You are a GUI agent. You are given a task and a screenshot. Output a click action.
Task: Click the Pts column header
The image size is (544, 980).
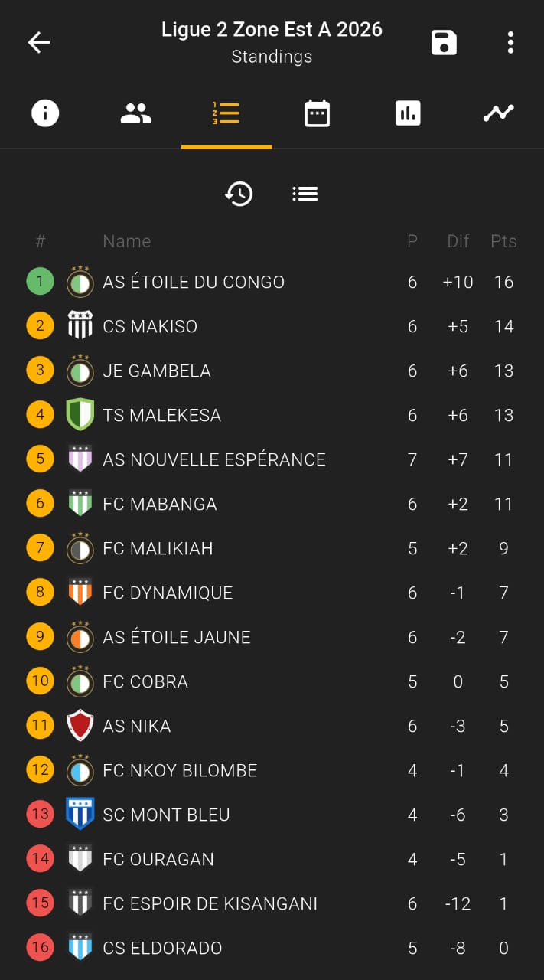503,241
